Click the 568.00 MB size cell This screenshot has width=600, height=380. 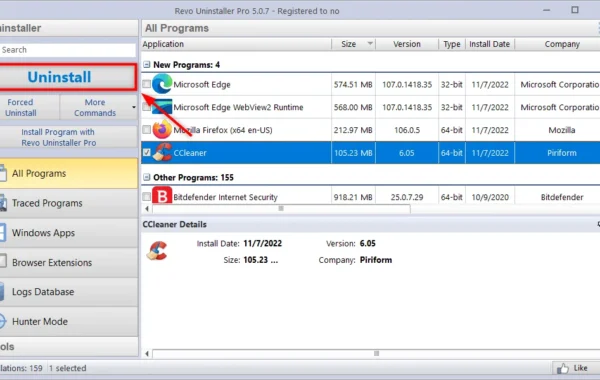tap(353, 107)
